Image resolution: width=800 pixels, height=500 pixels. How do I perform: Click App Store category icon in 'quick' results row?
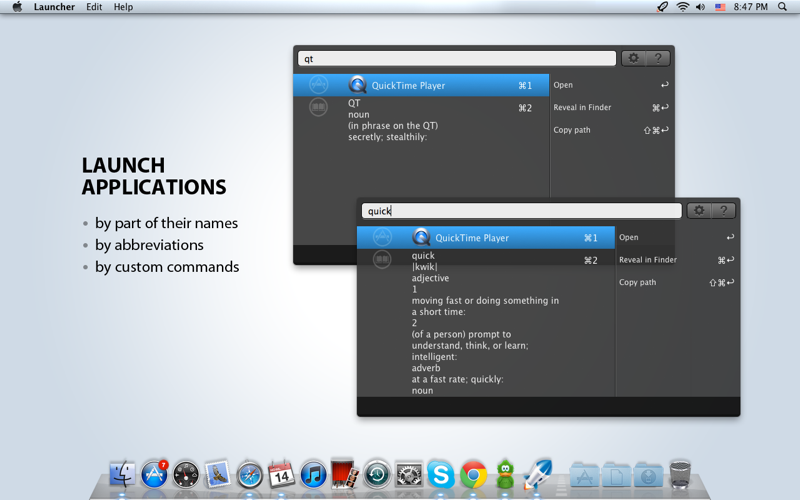tap(382, 237)
